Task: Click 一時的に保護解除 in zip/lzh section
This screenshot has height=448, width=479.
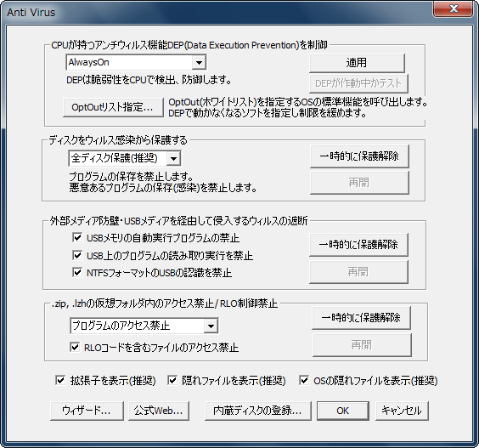Action: (361, 318)
